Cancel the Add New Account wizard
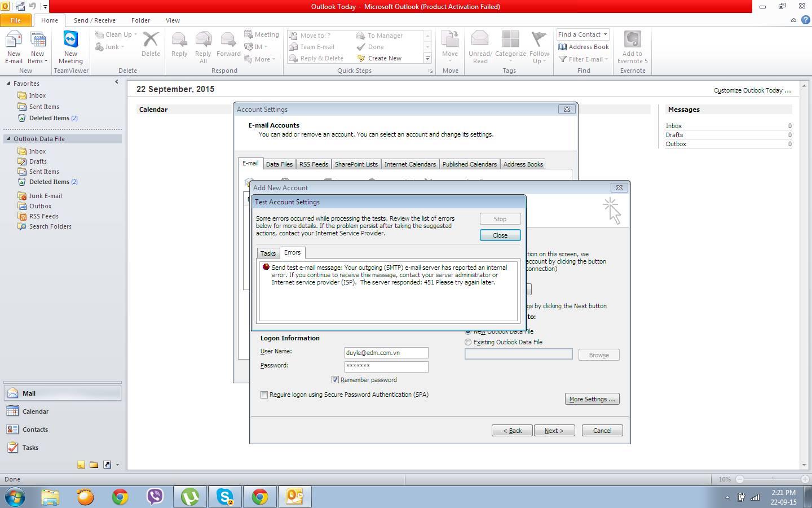 (x=602, y=431)
